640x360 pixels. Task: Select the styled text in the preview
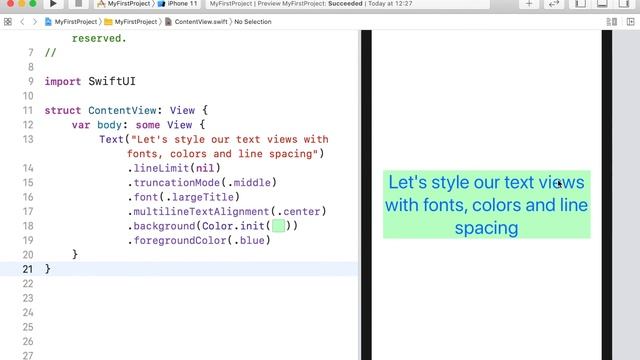[x=487, y=205]
